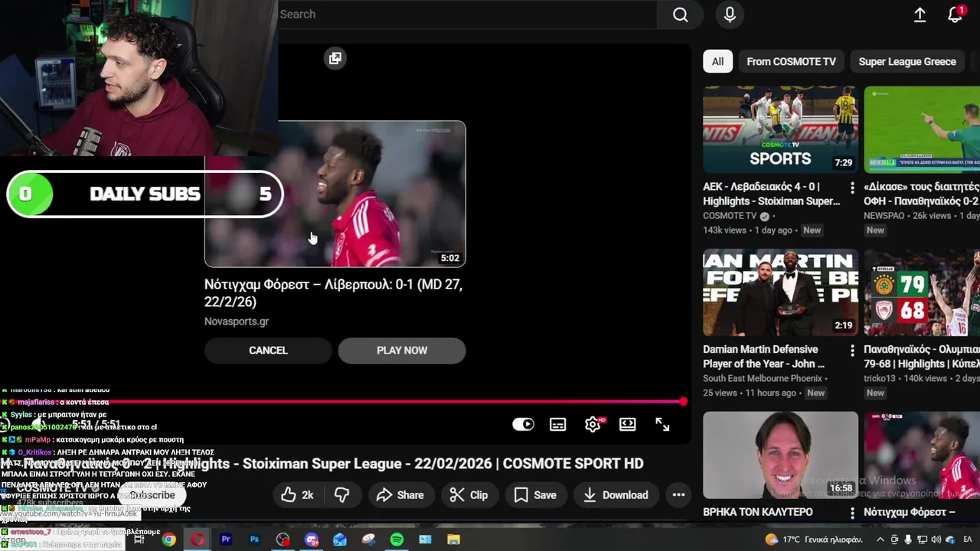The height and width of the screenshot is (551, 980).
Task: Open AEK - Levadiakos 4-0 video thumbnail
Action: click(x=780, y=129)
